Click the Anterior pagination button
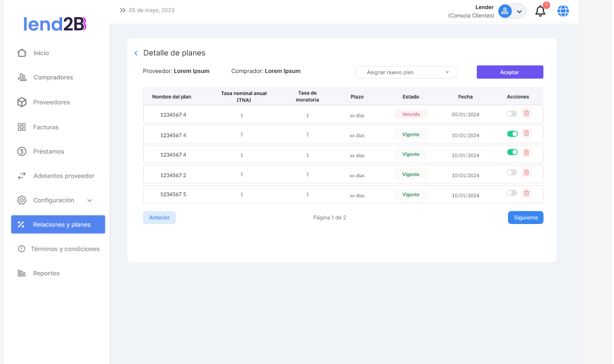 [159, 217]
